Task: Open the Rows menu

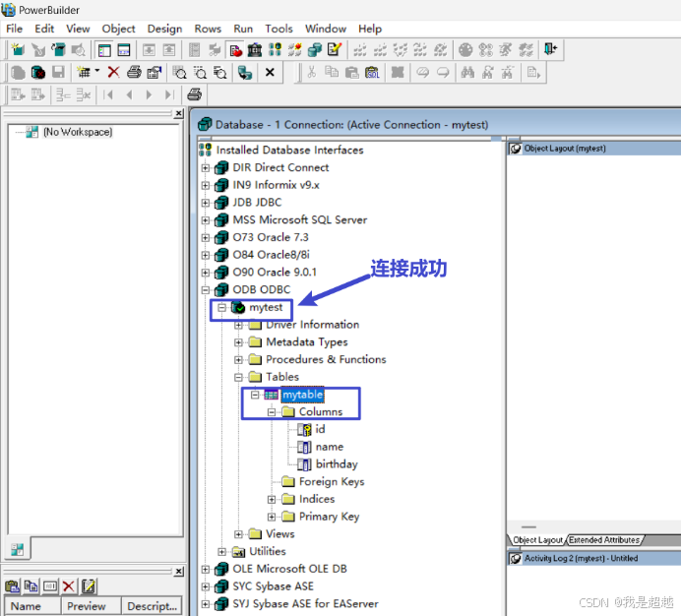Action: pyautogui.click(x=208, y=29)
